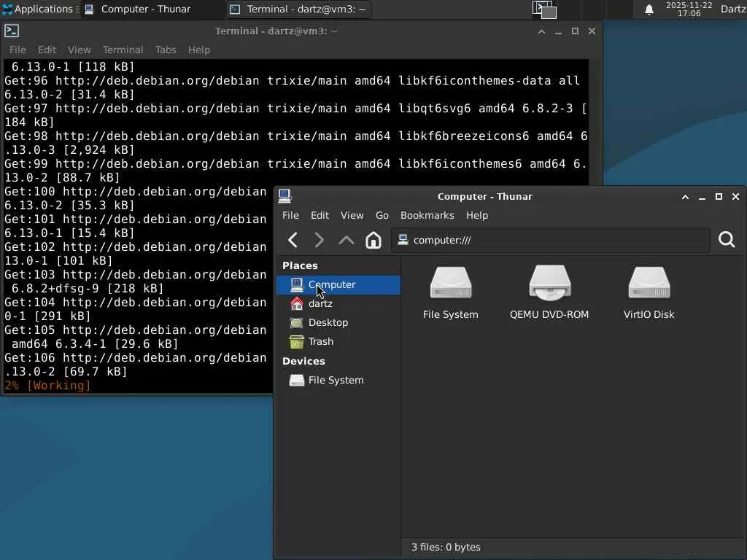Viewport: 747px width, 560px height.
Task: Open the QEMU DVD-ROM drive icon
Action: click(x=549, y=293)
